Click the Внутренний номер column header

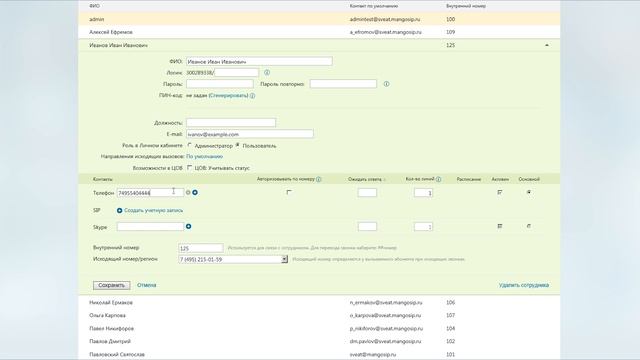tap(466, 6)
